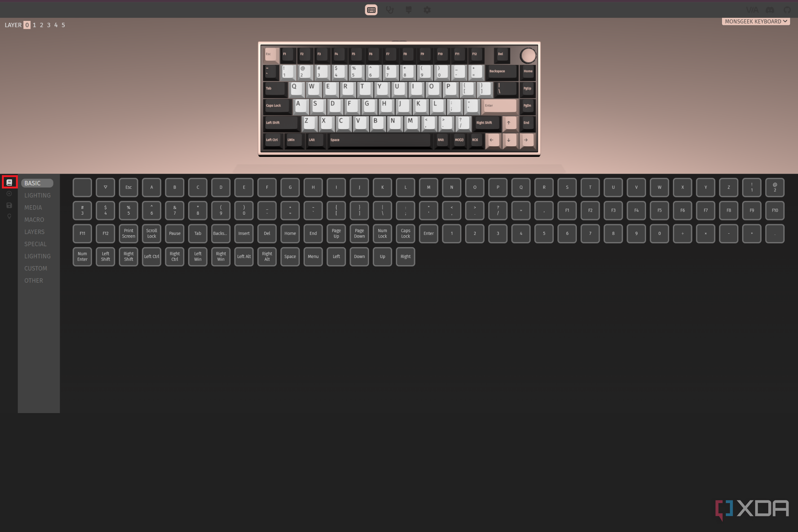Navigate to the MACRO section
Screen dimensions: 798x532
(x=33, y=219)
